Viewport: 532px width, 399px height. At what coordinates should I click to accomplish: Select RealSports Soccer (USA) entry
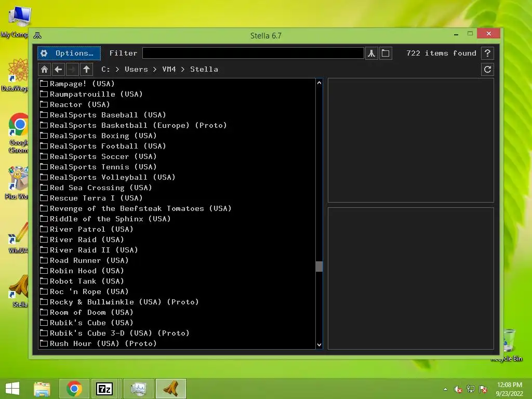tap(177, 156)
